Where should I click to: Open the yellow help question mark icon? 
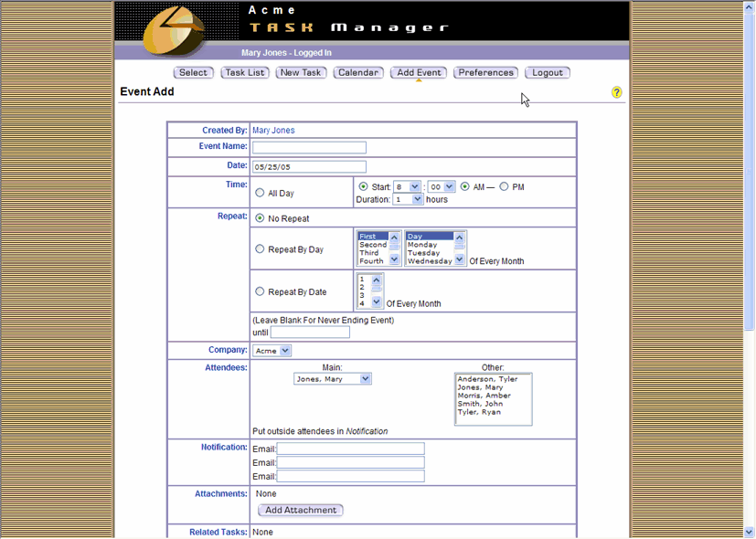click(616, 92)
